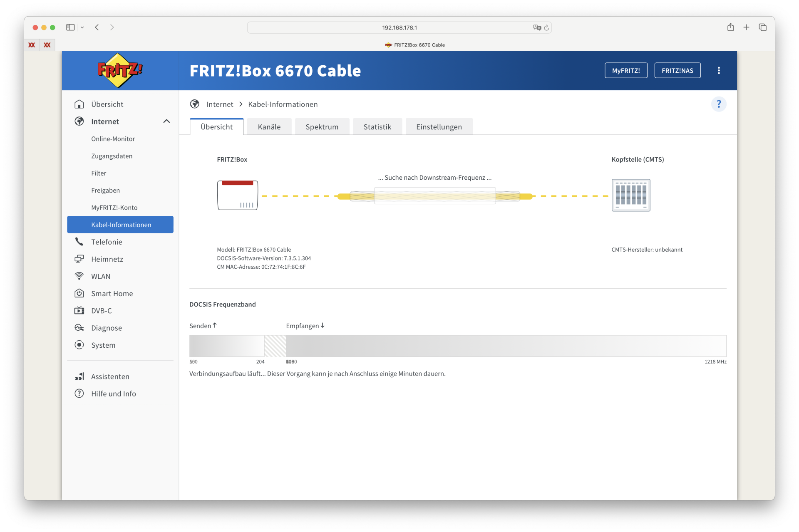This screenshot has width=799, height=532.
Task: Open the sidebar dropdown arrow in Safari
Action: pyautogui.click(x=82, y=27)
